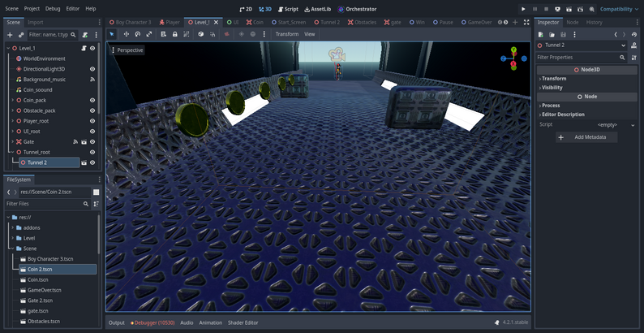Activate Select Mode arrow tool
This screenshot has width=644, height=333.
pyautogui.click(x=112, y=34)
